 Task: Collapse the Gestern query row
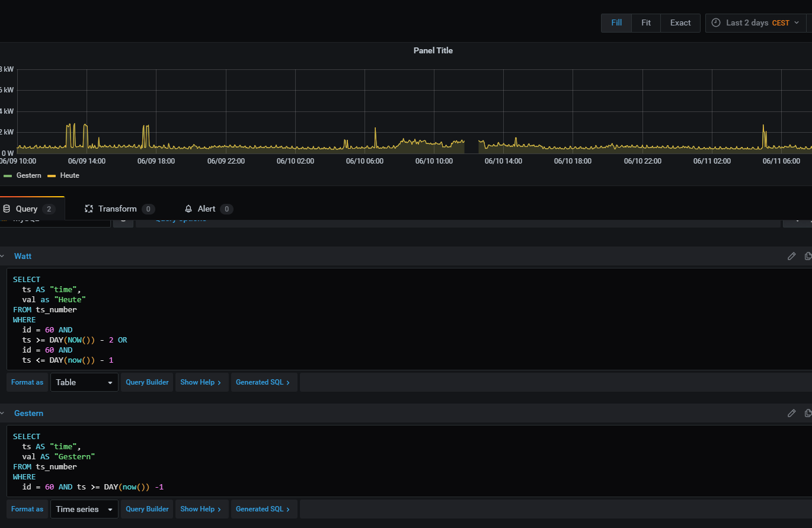click(2, 413)
